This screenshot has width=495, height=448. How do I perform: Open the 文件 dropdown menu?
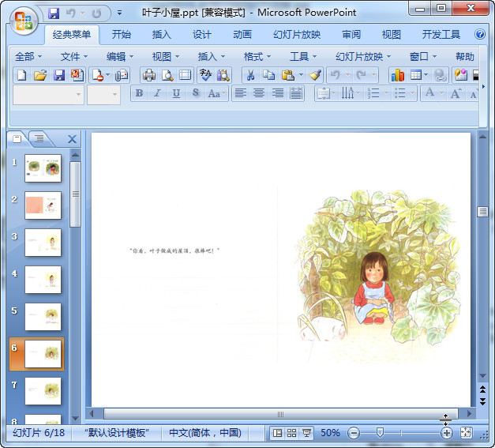(x=74, y=57)
